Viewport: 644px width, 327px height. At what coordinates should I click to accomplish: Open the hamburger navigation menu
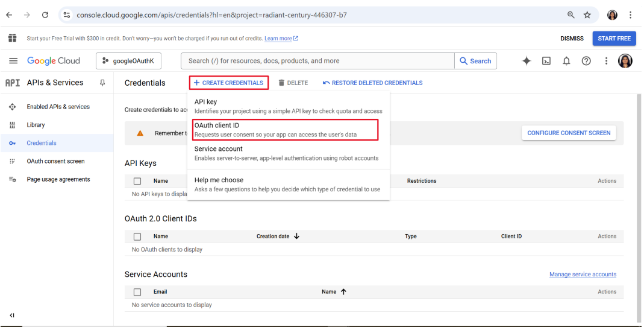[13, 61]
